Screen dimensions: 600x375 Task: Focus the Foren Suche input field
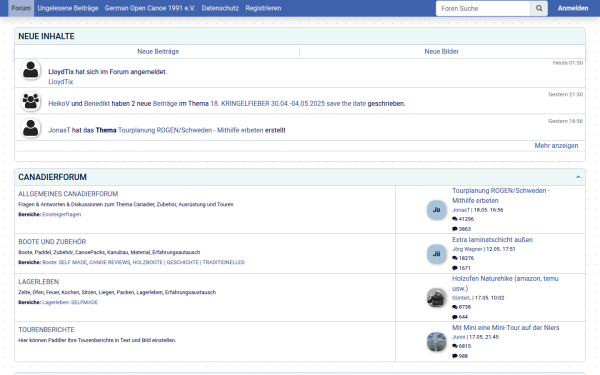click(x=483, y=8)
